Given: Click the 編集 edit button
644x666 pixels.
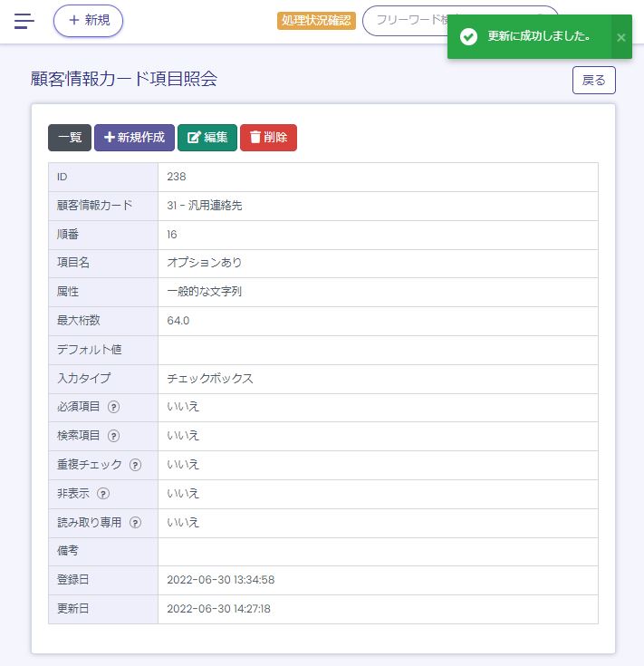Looking at the screenshot, I should 207,138.
